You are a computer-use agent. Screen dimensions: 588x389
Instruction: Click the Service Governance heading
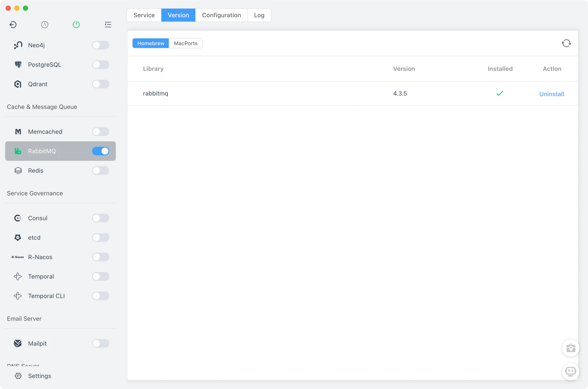pos(35,193)
